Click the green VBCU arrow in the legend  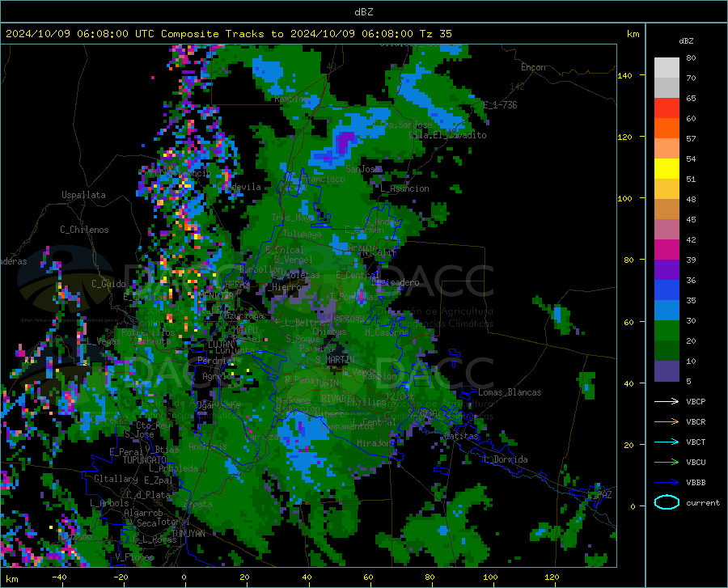[667, 462]
